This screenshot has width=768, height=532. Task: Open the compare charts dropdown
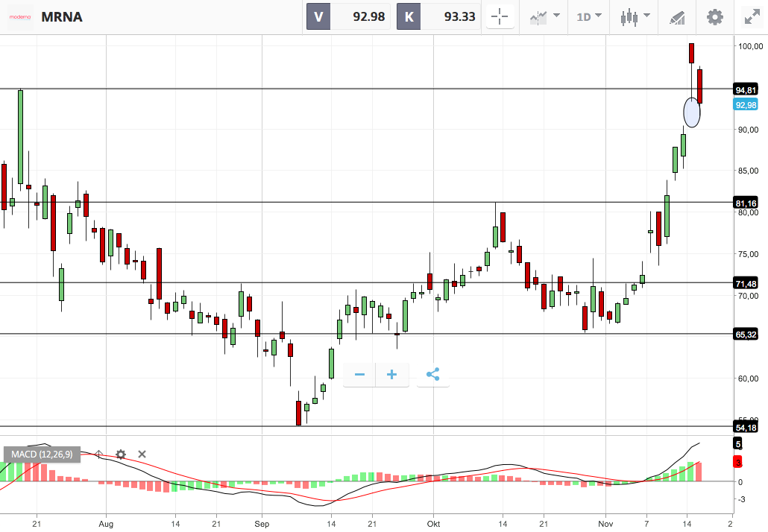(544, 17)
